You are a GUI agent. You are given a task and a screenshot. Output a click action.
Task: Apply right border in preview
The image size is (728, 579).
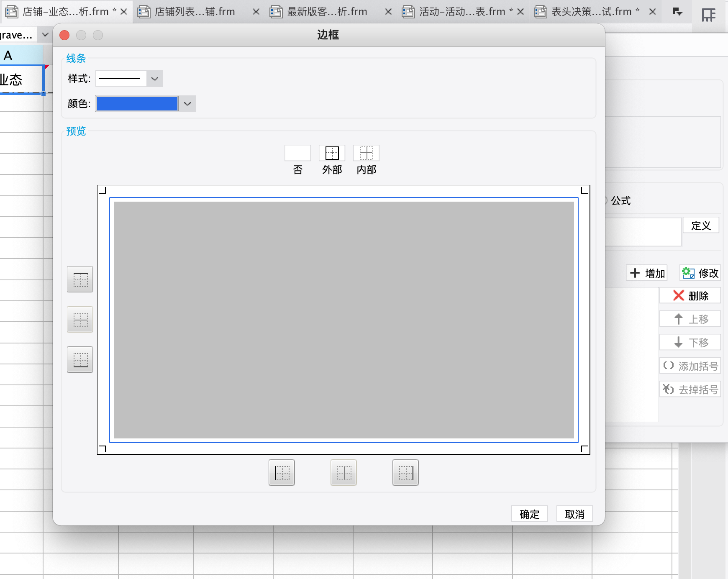pyautogui.click(x=405, y=472)
